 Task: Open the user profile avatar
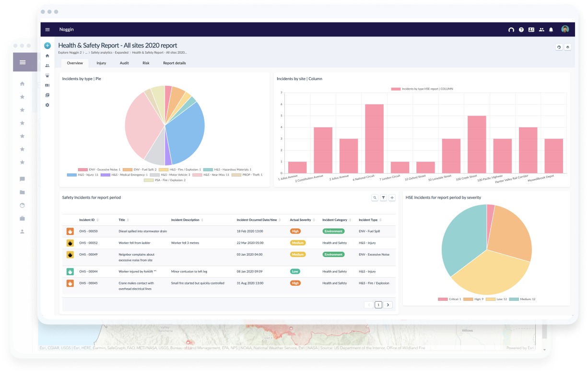(565, 29)
